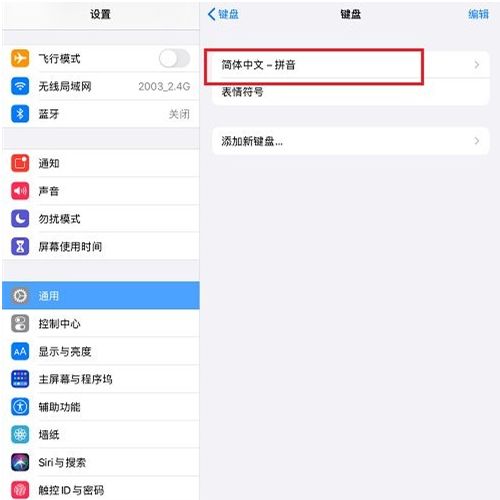Tap the Airplane Mode orange icon
Screen dimensions: 500x500
(x=20, y=58)
